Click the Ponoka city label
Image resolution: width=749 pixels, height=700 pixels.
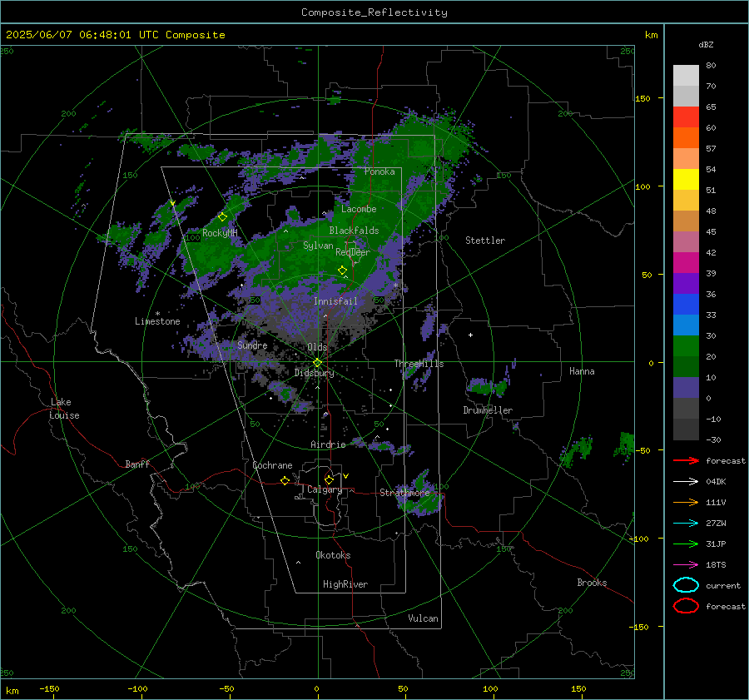[x=379, y=171]
